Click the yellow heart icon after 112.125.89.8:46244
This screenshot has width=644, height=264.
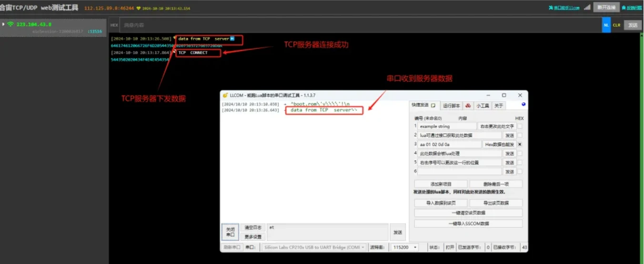(138, 9)
